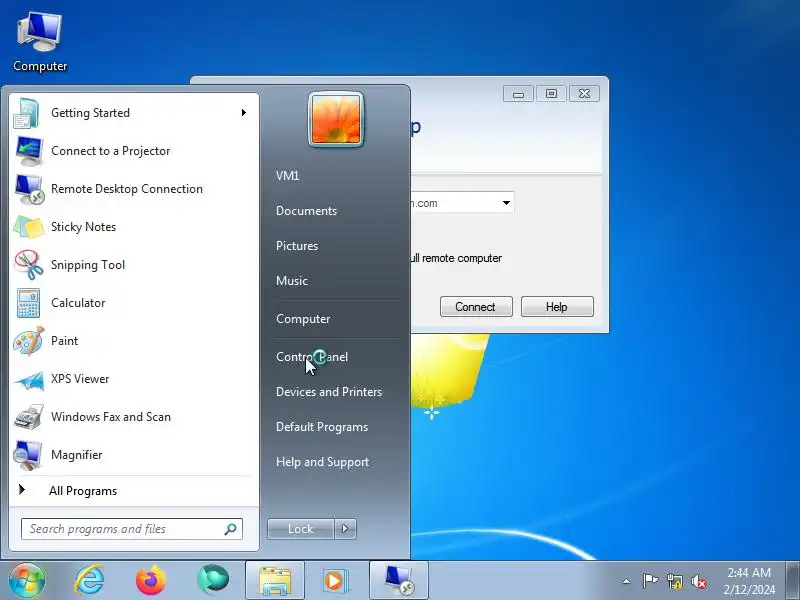Open Computer in Start menu right pane
Viewport: 800px width, 600px height.
click(303, 319)
